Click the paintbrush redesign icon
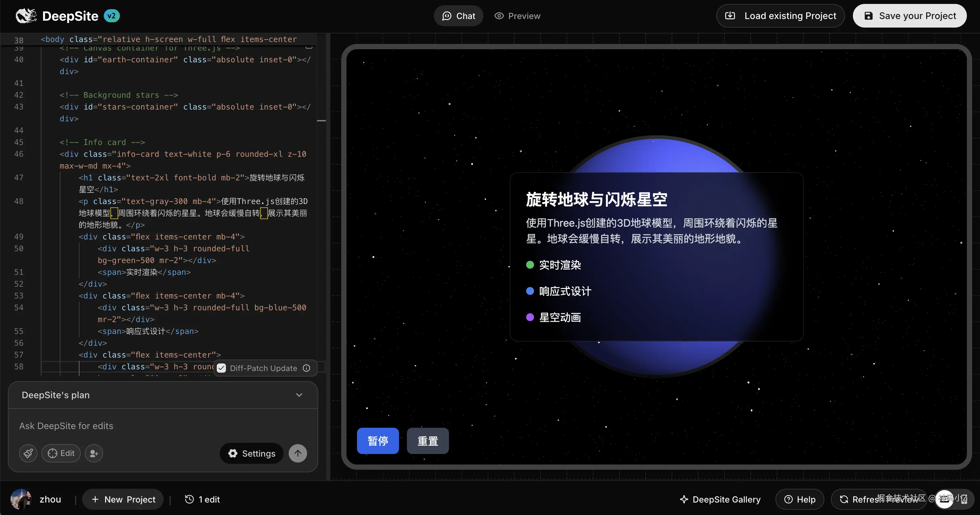The image size is (980, 515). click(28, 453)
